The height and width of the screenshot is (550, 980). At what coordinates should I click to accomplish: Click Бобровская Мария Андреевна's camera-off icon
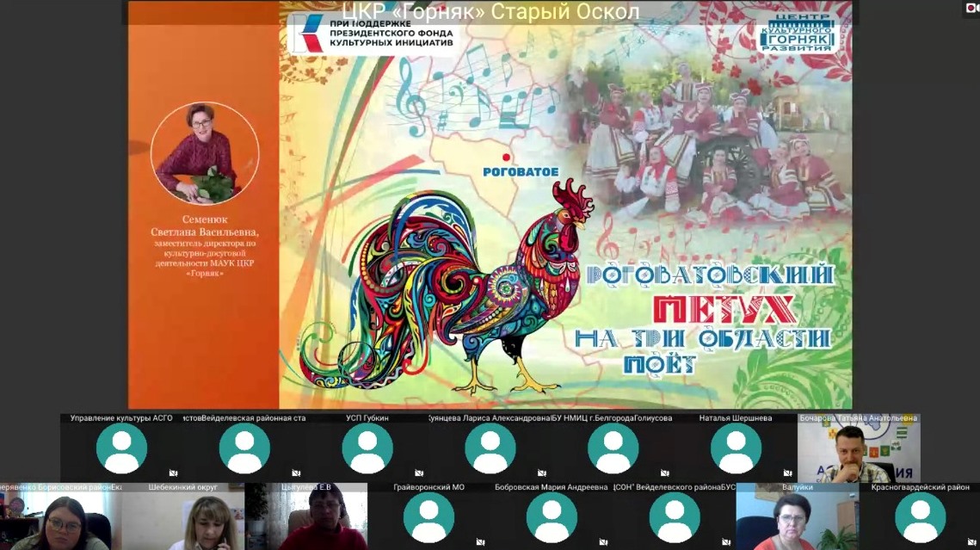603,542
